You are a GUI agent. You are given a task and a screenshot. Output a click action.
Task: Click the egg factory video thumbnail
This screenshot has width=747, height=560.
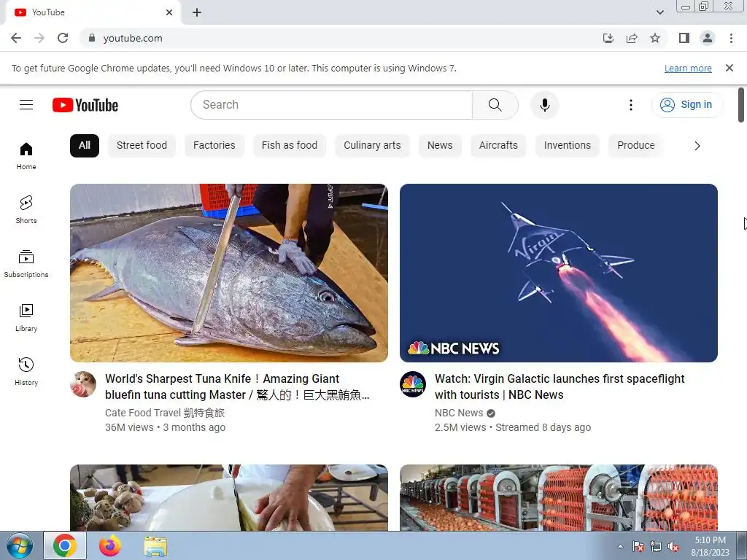pyautogui.click(x=558, y=497)
